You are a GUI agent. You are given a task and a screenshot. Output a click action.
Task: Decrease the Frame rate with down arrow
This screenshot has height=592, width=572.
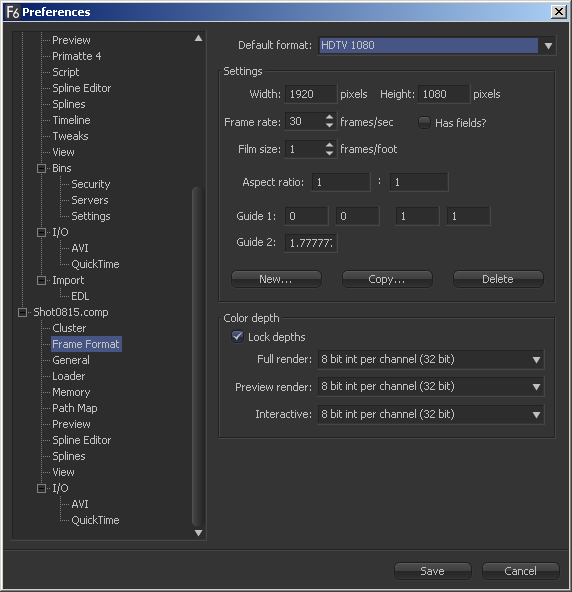click(329, 125)
